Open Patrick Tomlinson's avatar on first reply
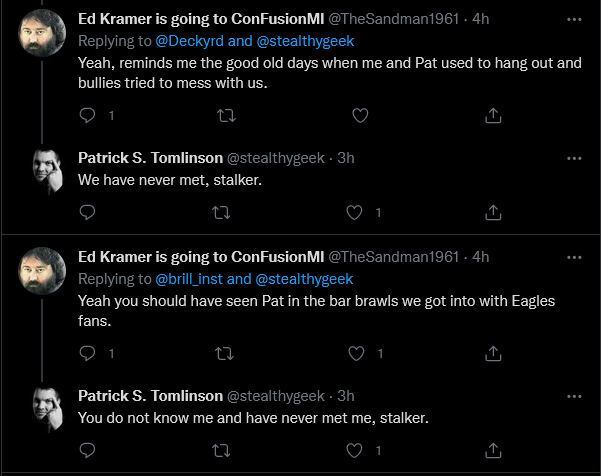 point(48,171)
